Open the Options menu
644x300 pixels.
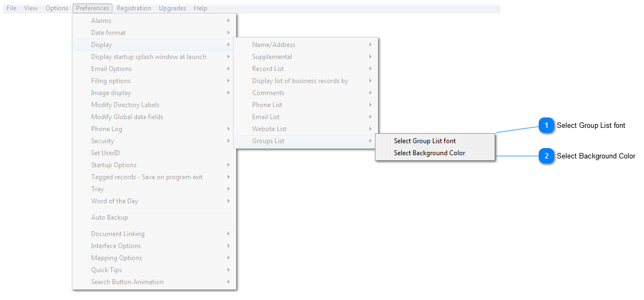click(x=57, y=8)
